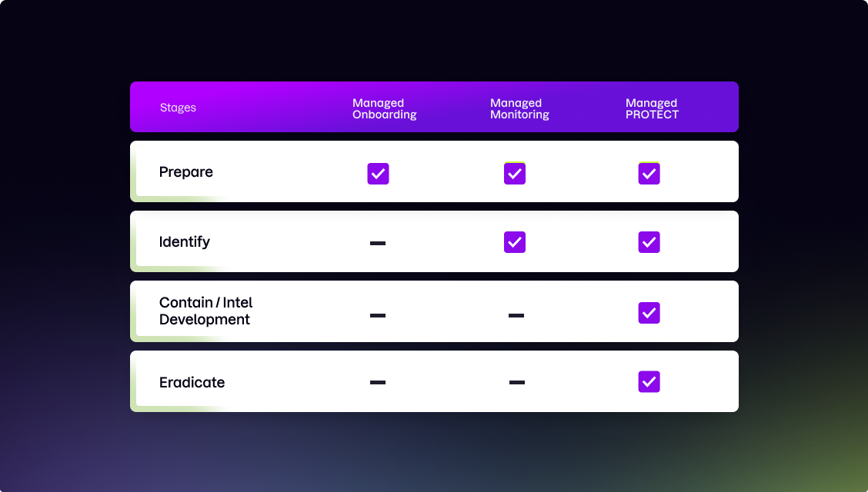Click the Identify checkmark under Managed Monitoring
Screen dimensions: 868x492
pyautogui.click(x=515, y=242)
